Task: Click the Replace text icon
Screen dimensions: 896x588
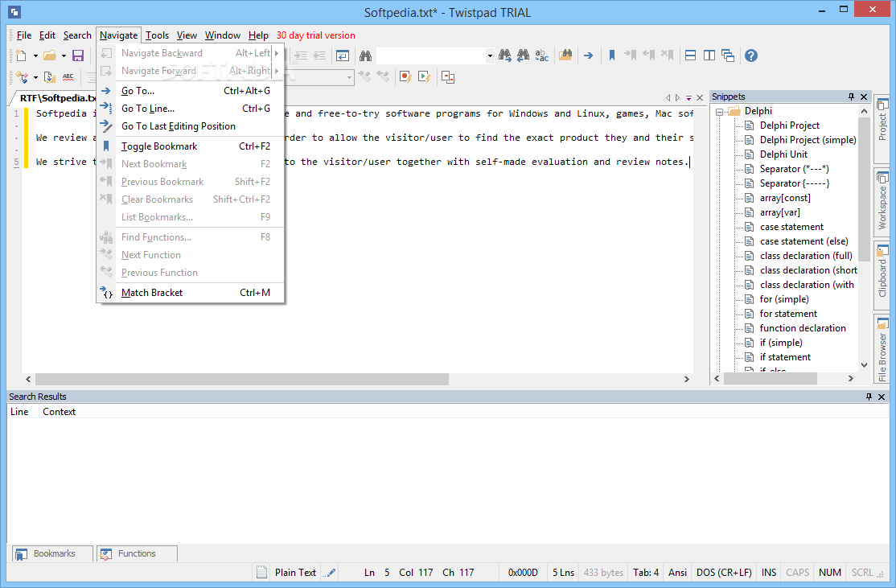Action: (542, 56)
